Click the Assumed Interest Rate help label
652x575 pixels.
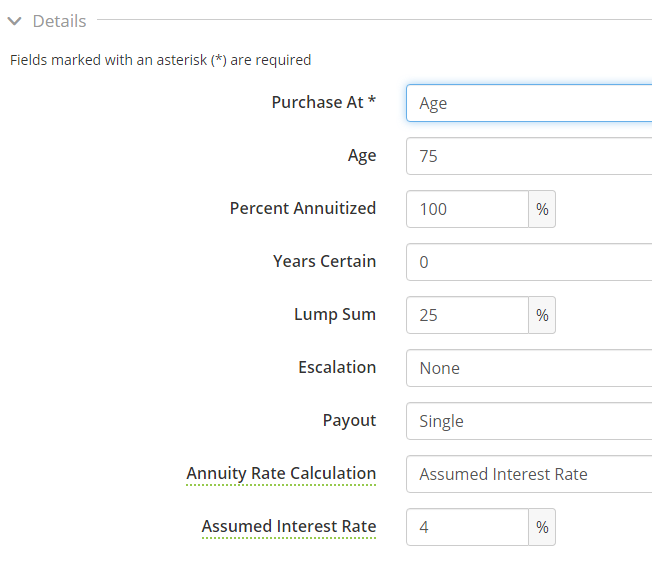[x=289, y=526]
